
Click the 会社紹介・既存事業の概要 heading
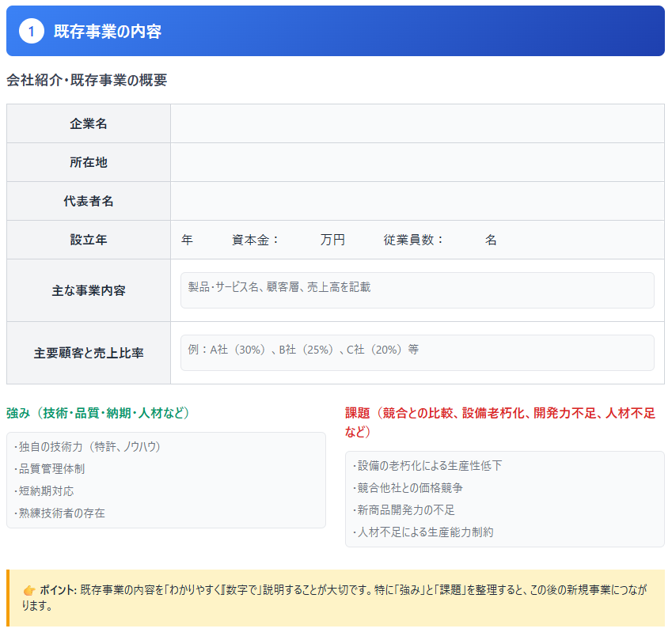87,80
